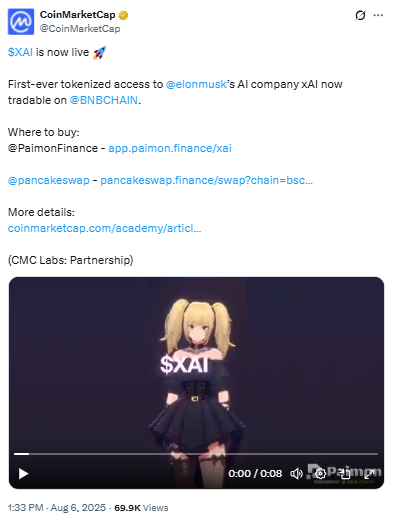Open the pancakeswap.finance swap link
The image size is (394, 525).
(x=207, y=180)
